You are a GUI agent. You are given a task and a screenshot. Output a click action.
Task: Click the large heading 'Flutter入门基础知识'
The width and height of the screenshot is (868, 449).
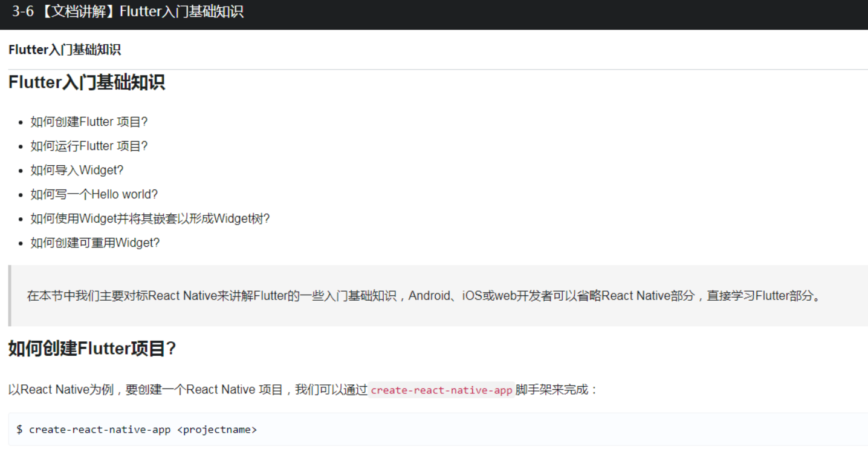[86, 82]
